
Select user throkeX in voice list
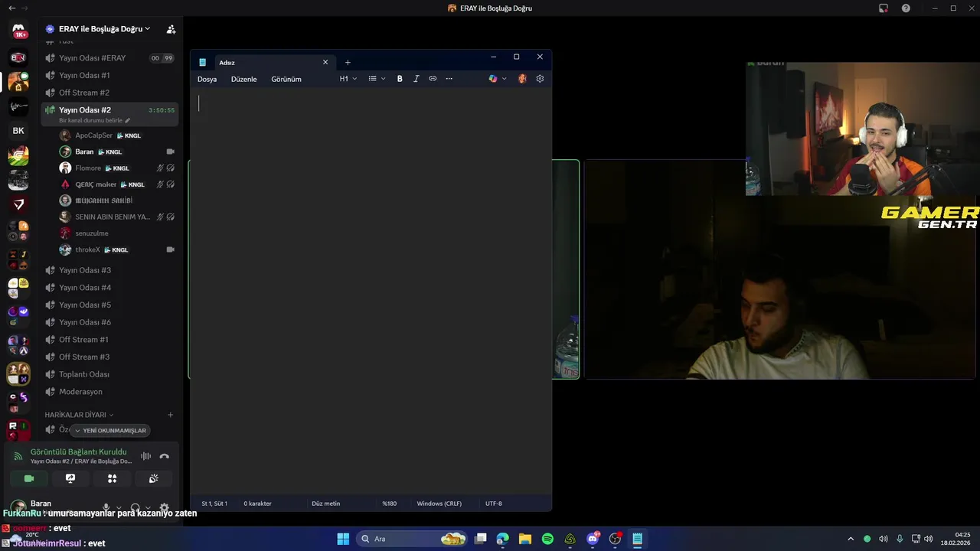pyautogui.click(x=117, y=249)
